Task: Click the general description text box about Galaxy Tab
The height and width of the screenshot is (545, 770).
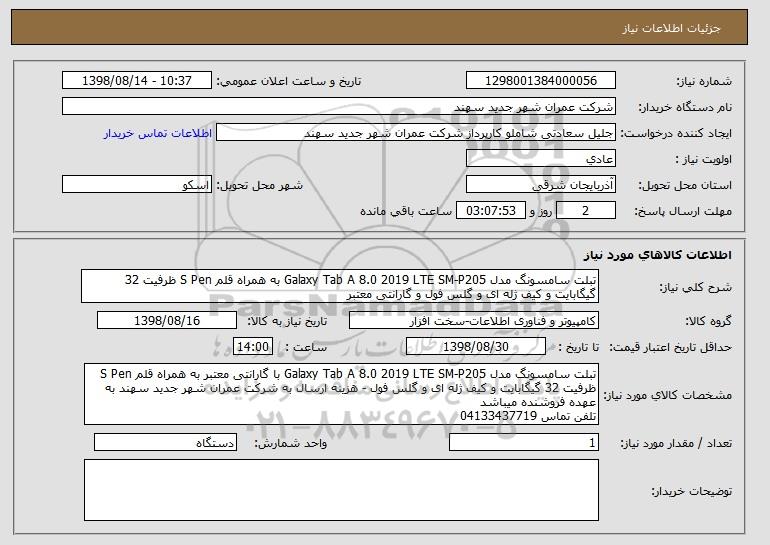Action: (x=340, y=286)
